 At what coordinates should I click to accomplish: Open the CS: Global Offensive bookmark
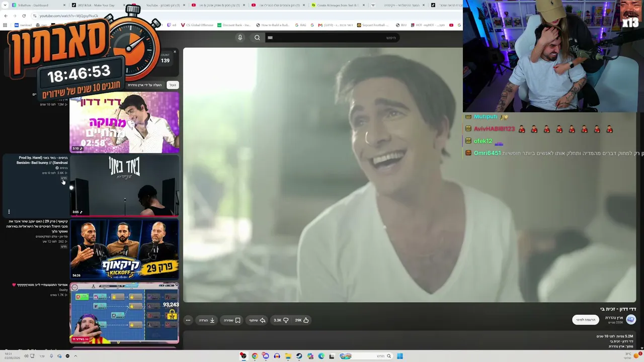pyautogui.click(x=197, y=25)
